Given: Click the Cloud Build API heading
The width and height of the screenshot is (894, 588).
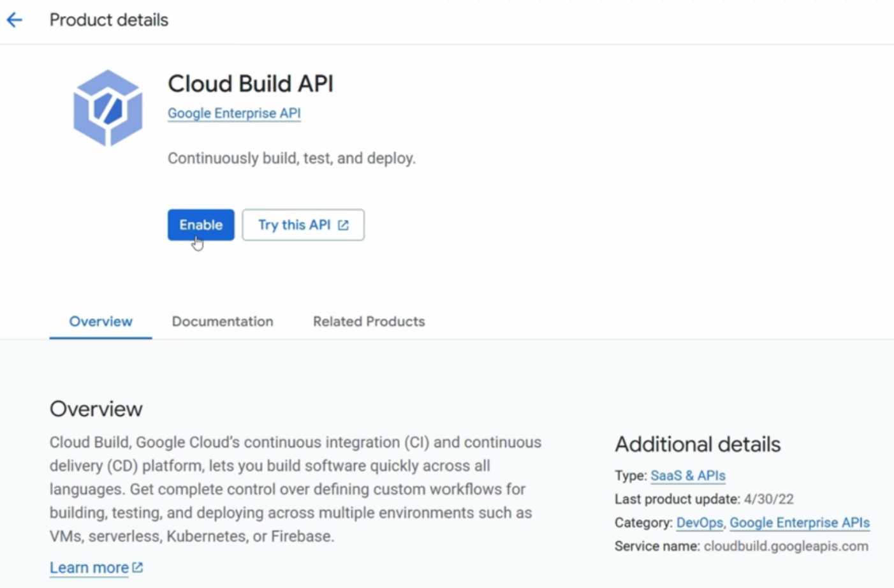Looking at the screenshot, I should click(251, 84).
